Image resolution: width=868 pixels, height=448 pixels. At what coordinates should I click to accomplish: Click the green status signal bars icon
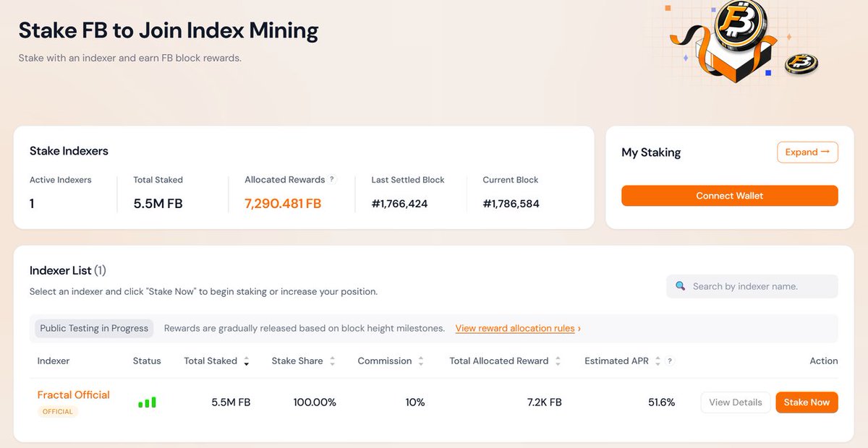(147, 402)
